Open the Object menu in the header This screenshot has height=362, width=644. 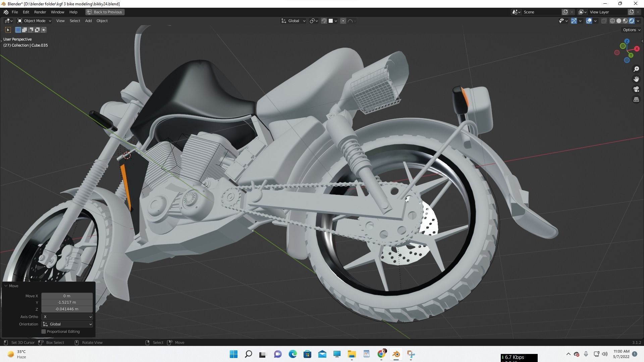pyautogui.click(x=102, y=21)
